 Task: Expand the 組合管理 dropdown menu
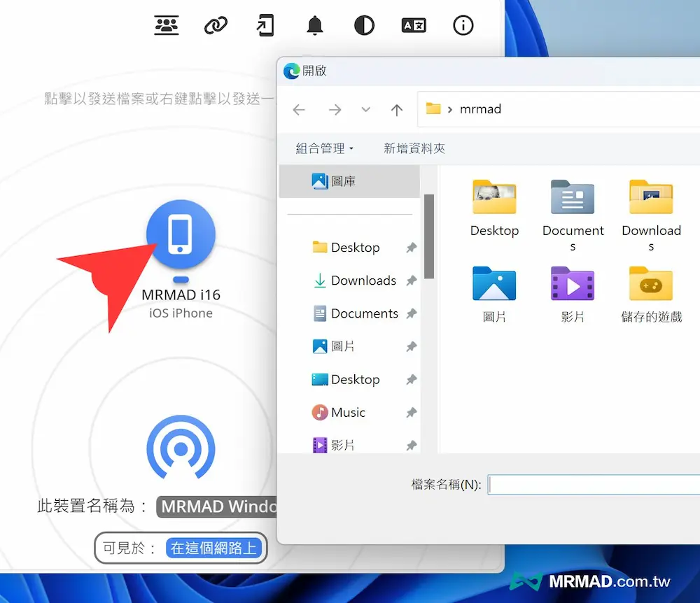coord(325,148)
